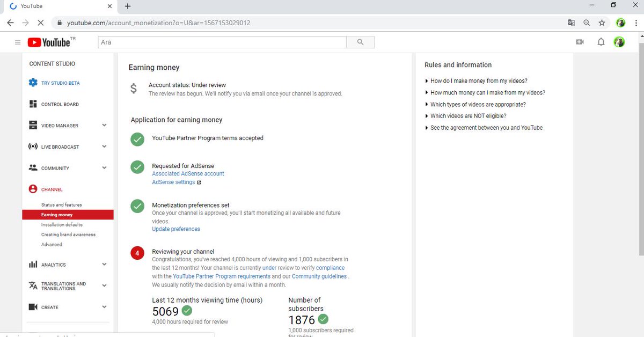Click the AdSense settings external link icon
Image resolution: width=644 pixels, height=337 pixels.
pyautogui.click(x=199, y=182)
